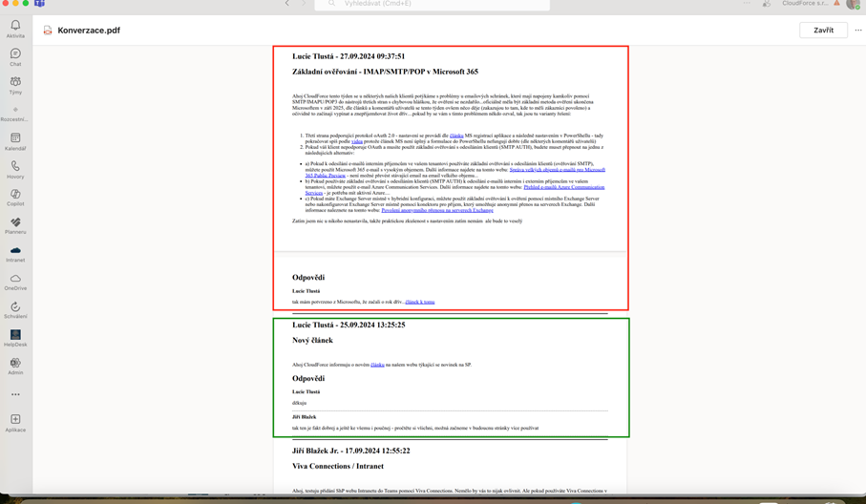Click 'Viva Connections / Intranet' heading
Image resolution: width=866 pixels, height=504 pixels.
[x=337, y=467]
